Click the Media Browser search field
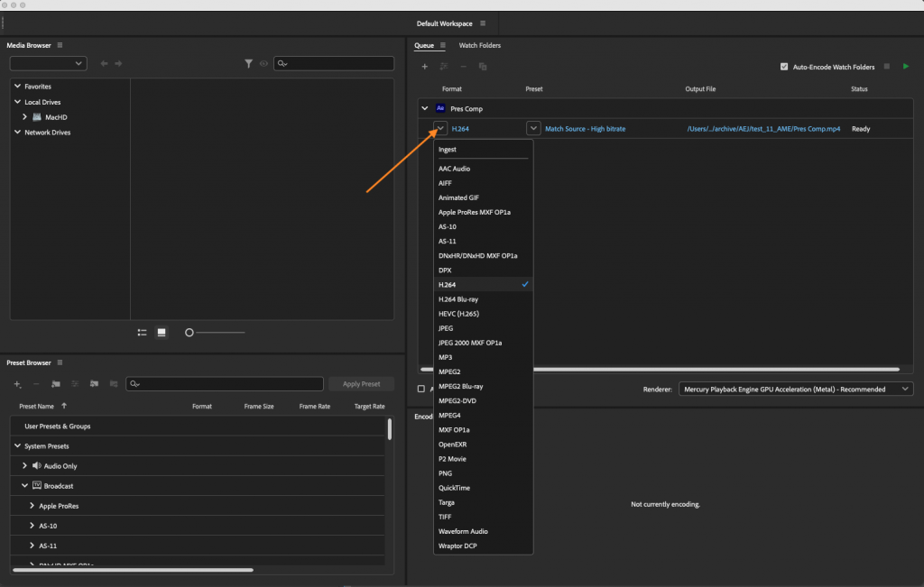 (334, 63)
